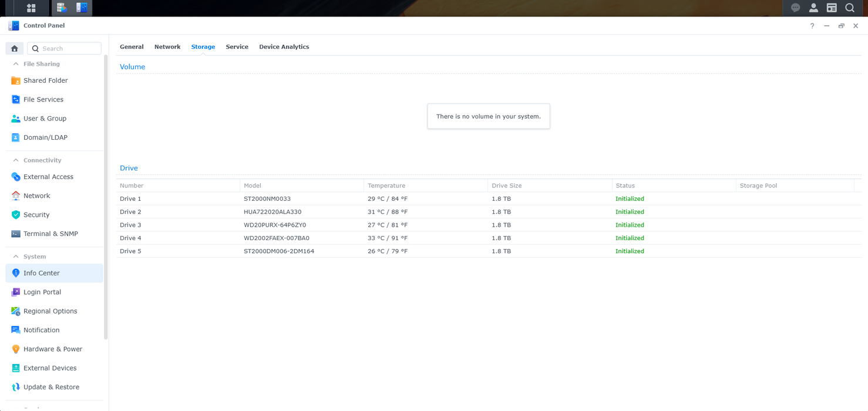Click the Shared Folder icon

coord(16,80)
